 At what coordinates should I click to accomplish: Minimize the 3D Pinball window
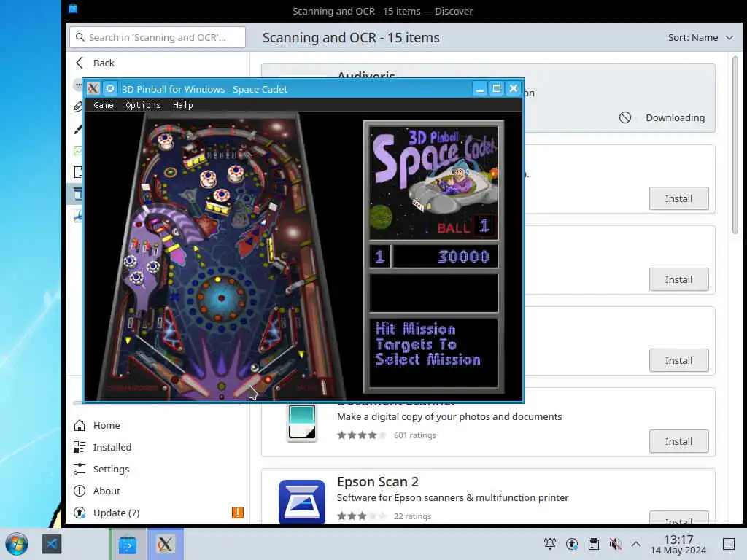click(480, 88)
